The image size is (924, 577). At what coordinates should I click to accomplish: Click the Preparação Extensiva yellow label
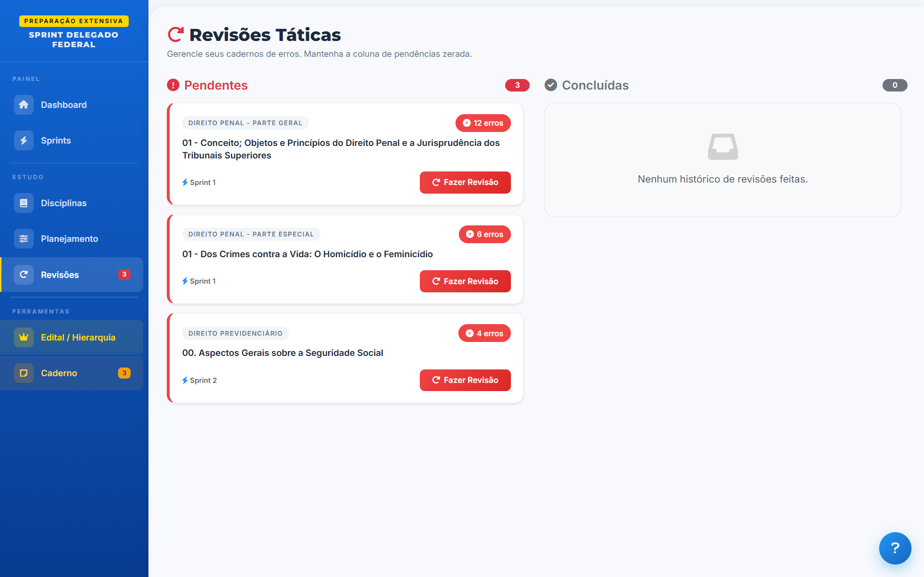tap(74, 21)
